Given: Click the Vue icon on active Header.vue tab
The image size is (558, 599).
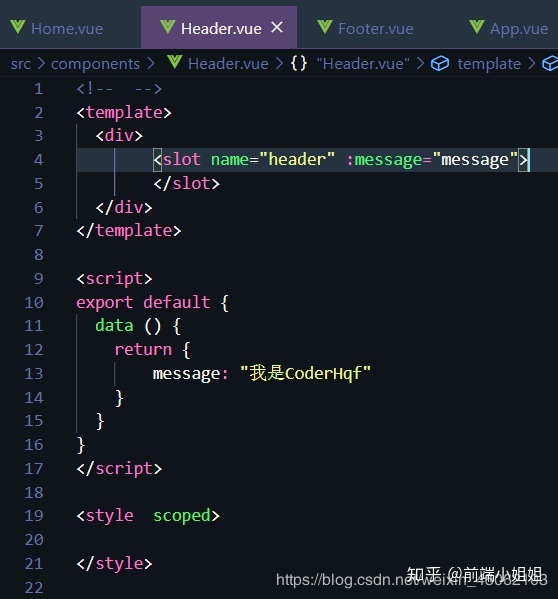Looking at the screenshot, I should 168,27.
